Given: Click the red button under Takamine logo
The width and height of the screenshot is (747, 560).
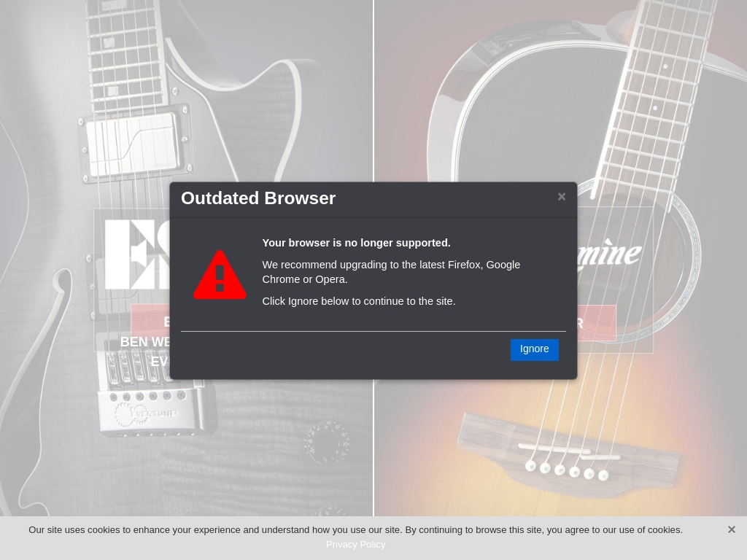Looking at the screenshot, I should (597, 323).
